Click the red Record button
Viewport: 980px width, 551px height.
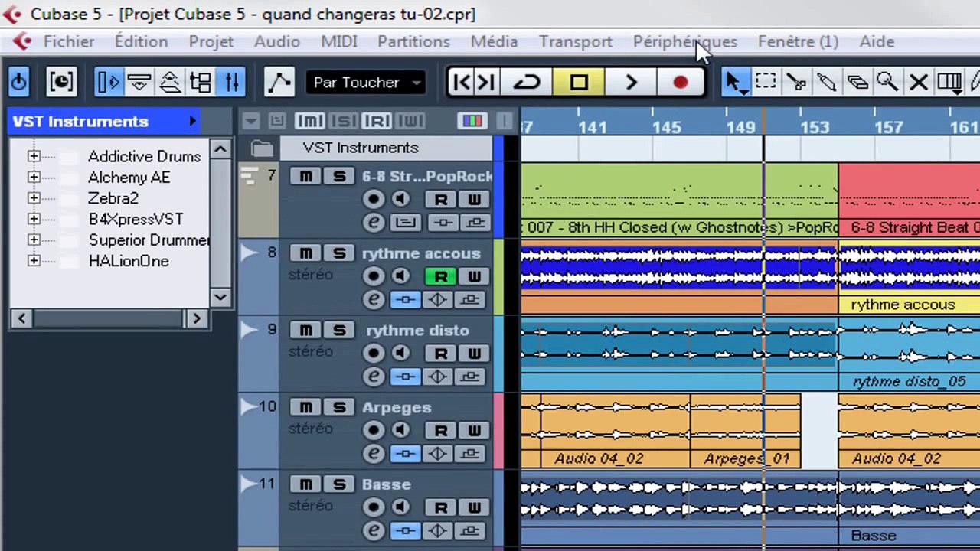[x=680, y=82]
